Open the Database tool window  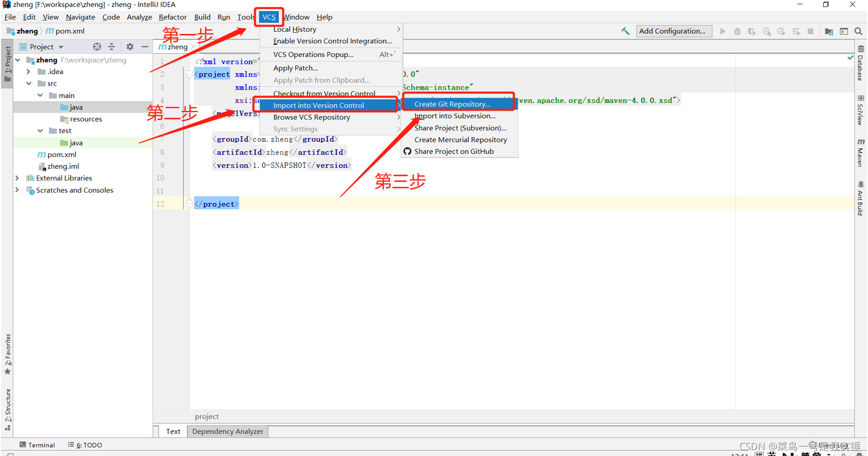(x=861, y=63)
